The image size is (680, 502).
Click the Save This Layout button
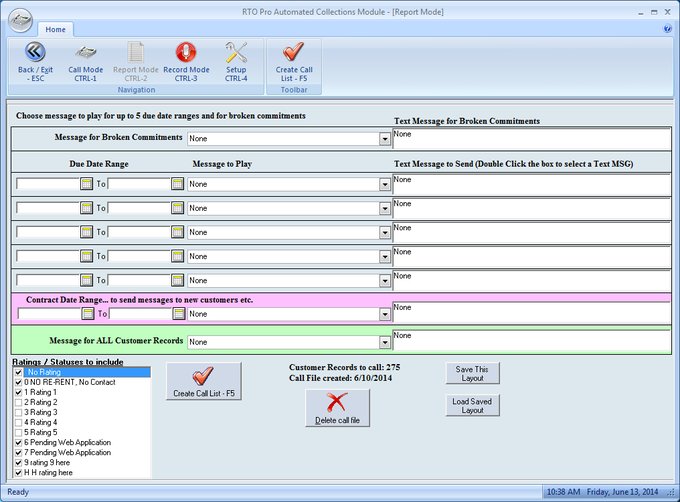472,373
